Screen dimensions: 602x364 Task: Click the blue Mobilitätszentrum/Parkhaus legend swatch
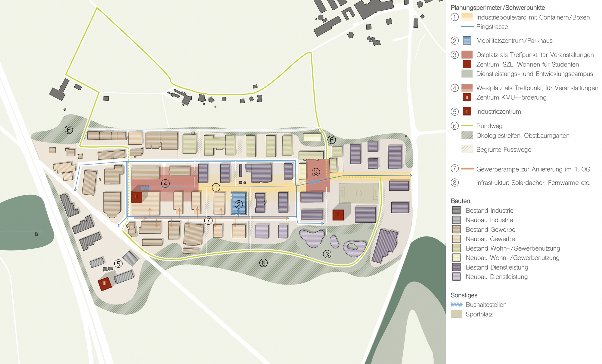[467, 41]
